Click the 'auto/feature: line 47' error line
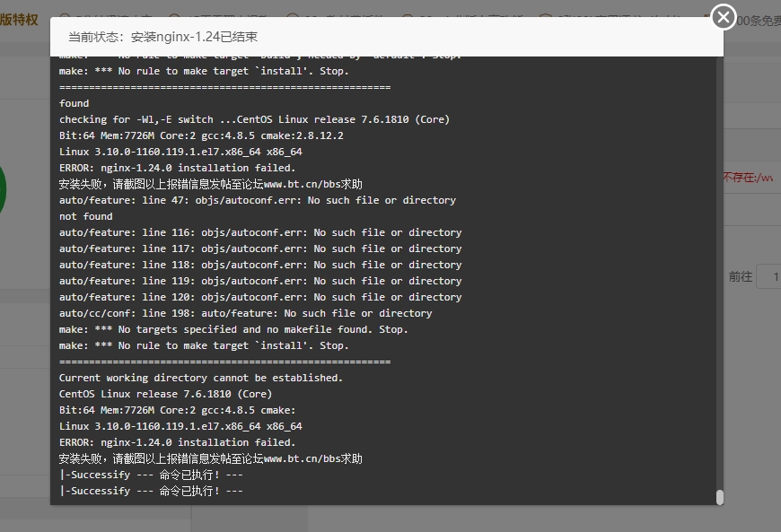 [258, 200]
